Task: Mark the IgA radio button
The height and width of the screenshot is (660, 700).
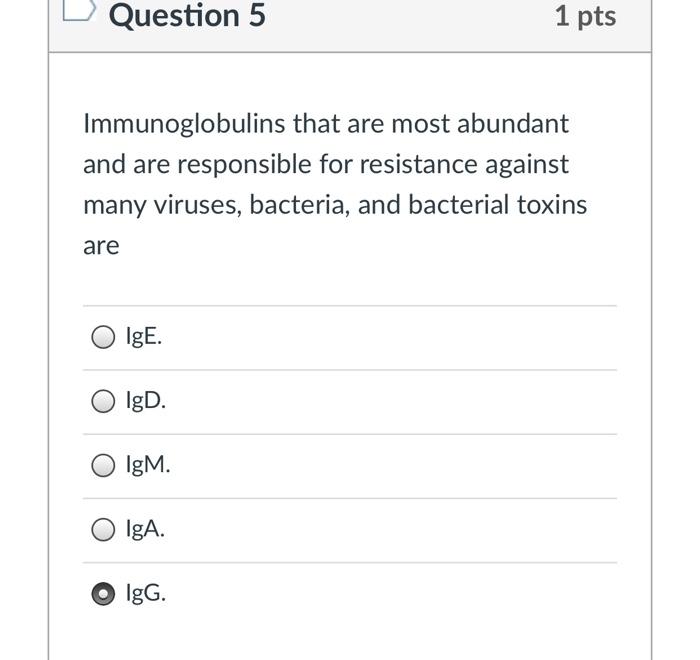Action: (104, 530)
